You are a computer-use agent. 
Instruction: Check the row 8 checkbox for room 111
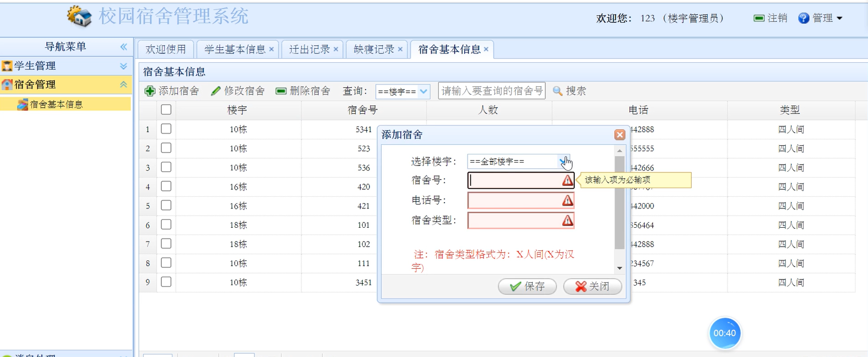[166, 263]
